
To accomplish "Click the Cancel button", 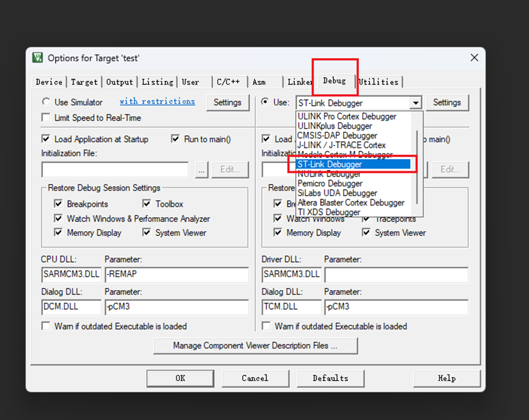I will tap(255, 378).
